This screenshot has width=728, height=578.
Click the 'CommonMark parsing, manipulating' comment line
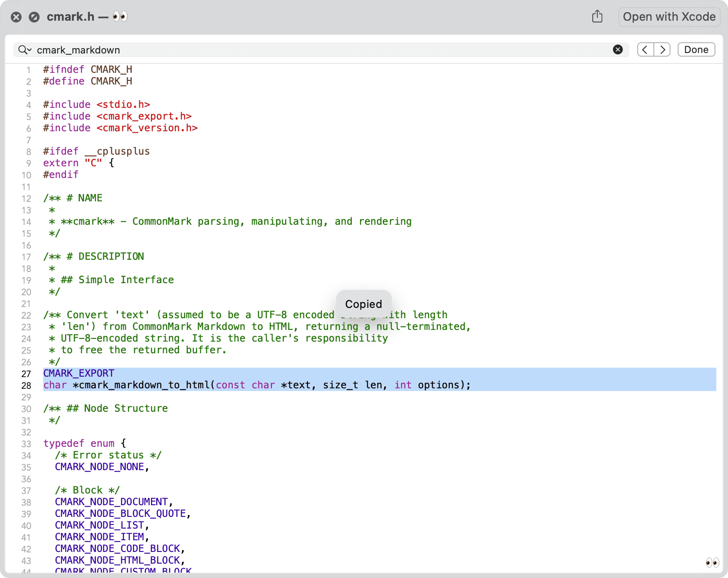230,222
